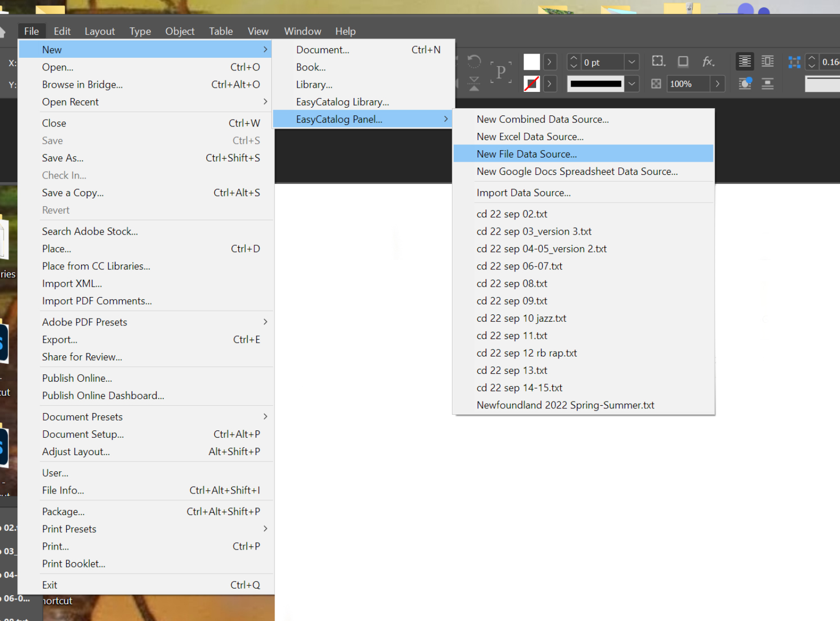Viewport: 840px width, 621px height.
Task: Click the white fill color swatch
Action: point(532,62)
